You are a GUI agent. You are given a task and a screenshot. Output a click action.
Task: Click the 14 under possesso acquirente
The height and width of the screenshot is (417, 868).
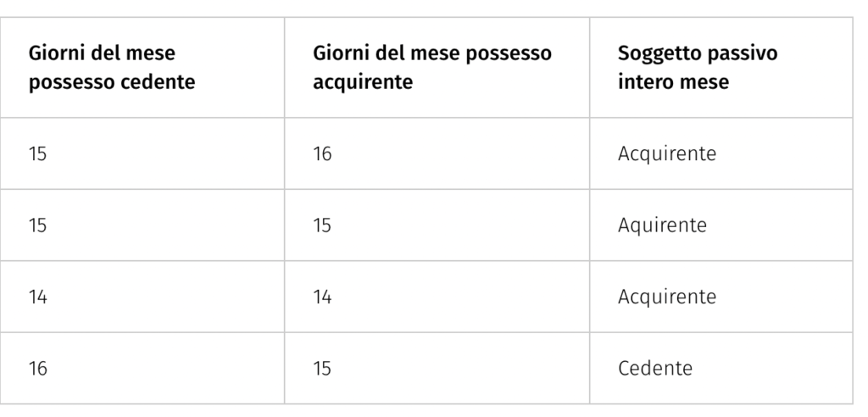(323, 297)
